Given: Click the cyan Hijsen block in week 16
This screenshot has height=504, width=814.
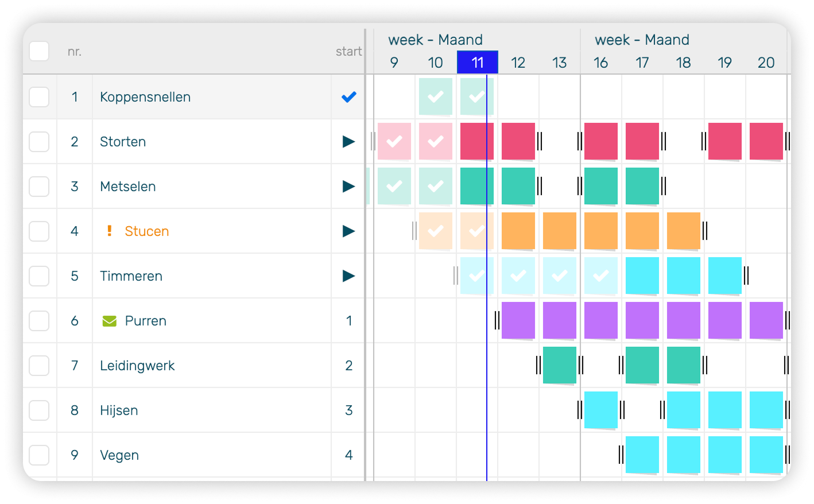Looking at the screenshot, I should [x=601, y=410].
